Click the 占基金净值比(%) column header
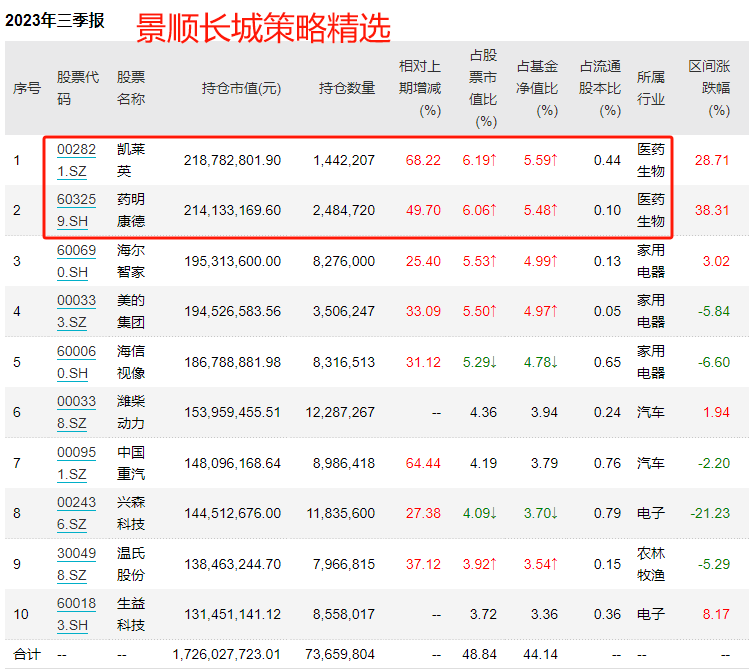This screenshot has width=749, height=672. pos(537,88)
